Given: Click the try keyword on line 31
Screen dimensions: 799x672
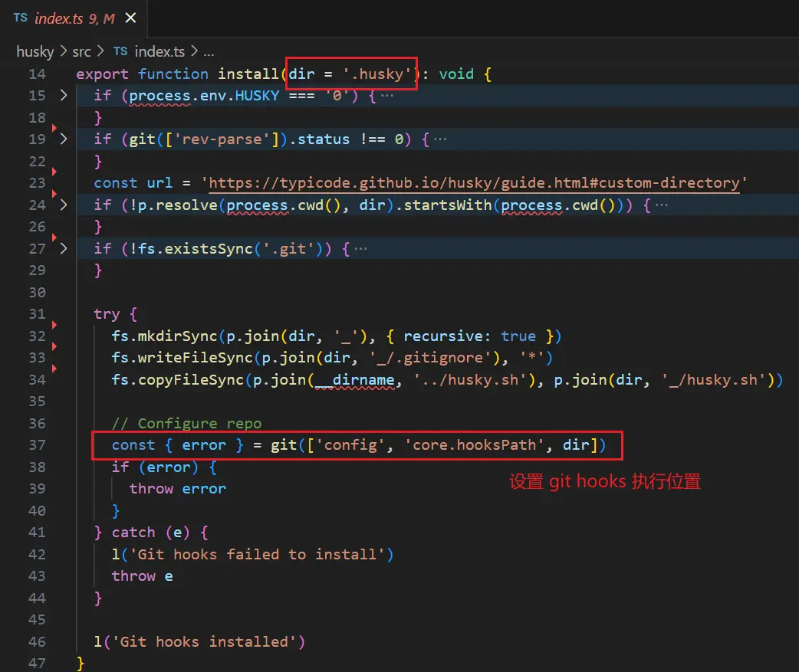Looking at the screenshot, I should coord(107,314).
